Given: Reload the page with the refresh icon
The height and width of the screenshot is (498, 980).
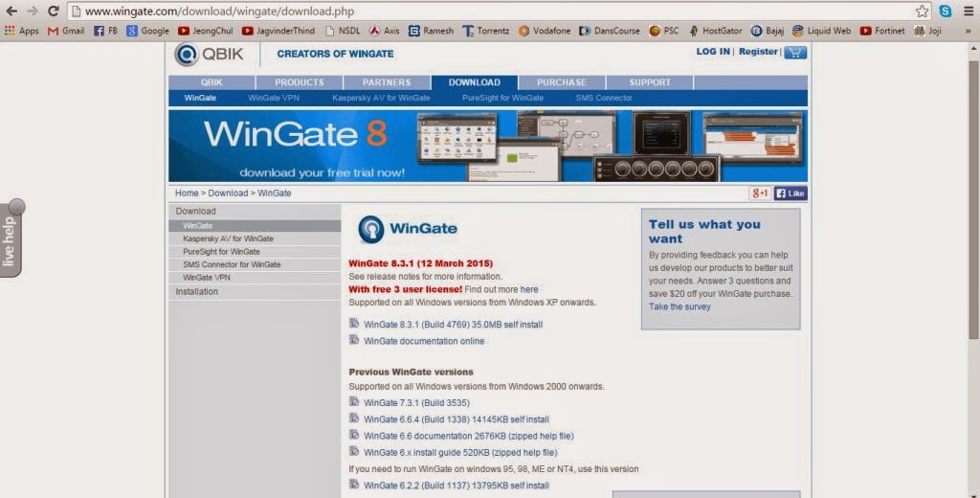Looking at the screenshot, I should (x=54, y=11).
